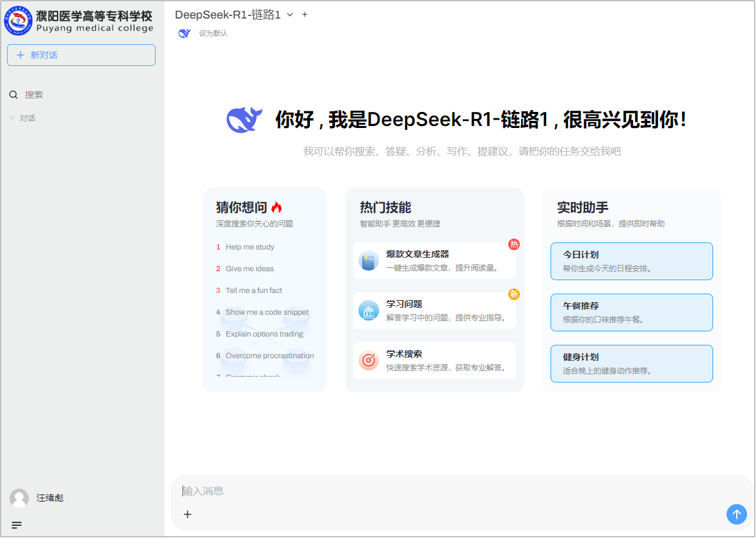
Task: Open the sidebar menu lines icon at bottom
Action: [17, 525]
